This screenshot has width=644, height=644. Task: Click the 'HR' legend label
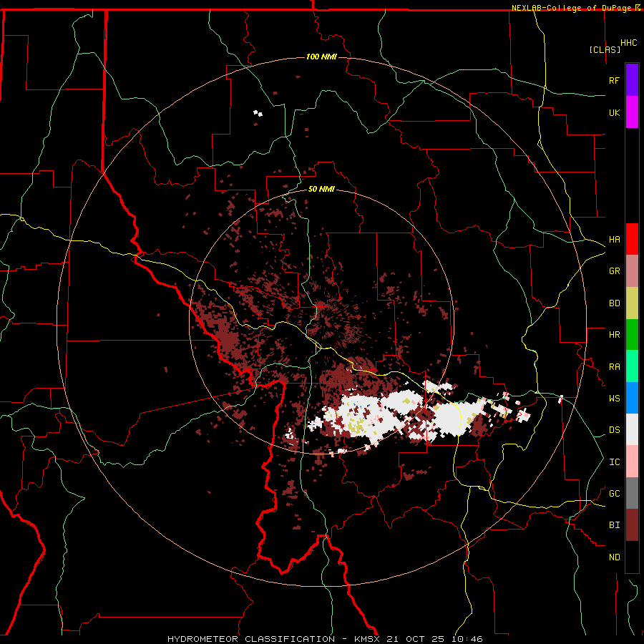point(614,335)
